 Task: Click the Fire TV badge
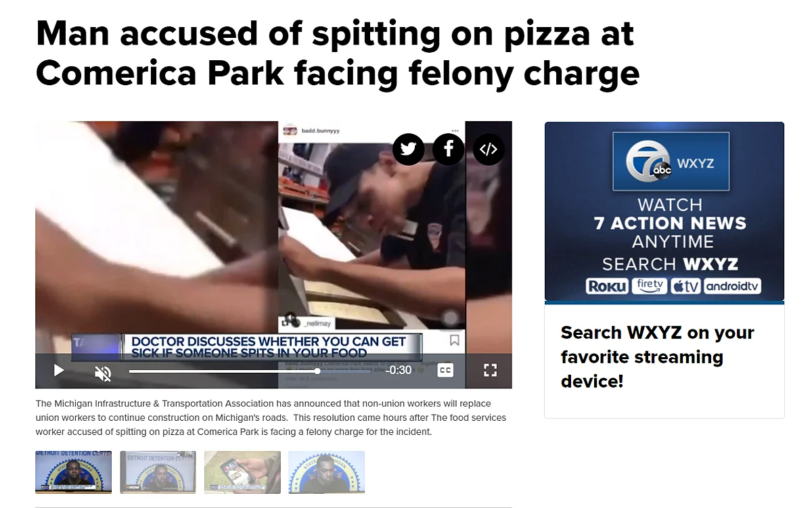pyautogui.click(x=649, y=286)
